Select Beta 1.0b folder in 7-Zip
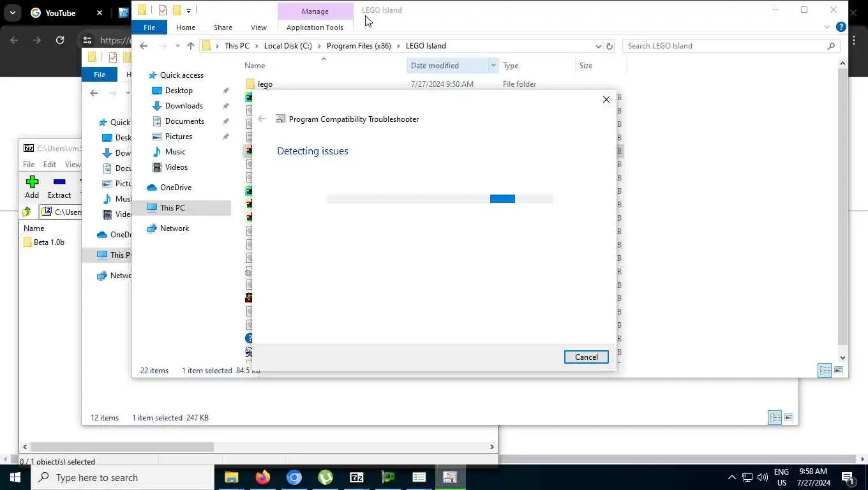Viewport: 868px width, 490px height. (43, 242)
